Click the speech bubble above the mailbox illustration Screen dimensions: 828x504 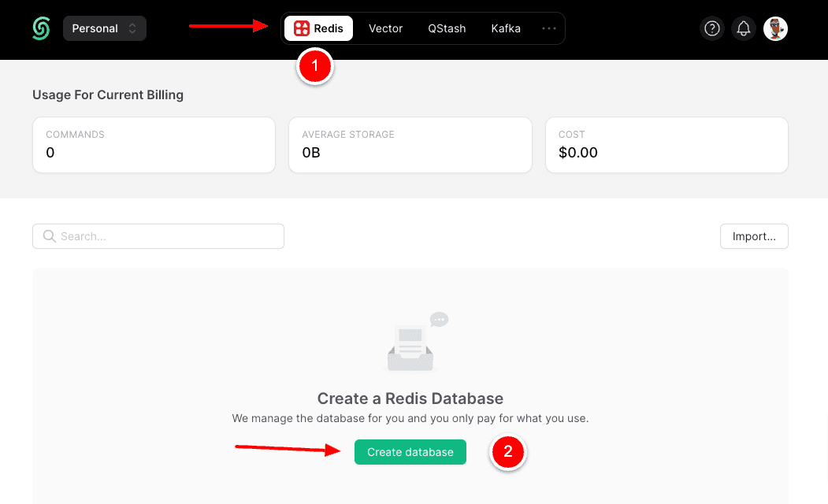(x=439, y=319)
